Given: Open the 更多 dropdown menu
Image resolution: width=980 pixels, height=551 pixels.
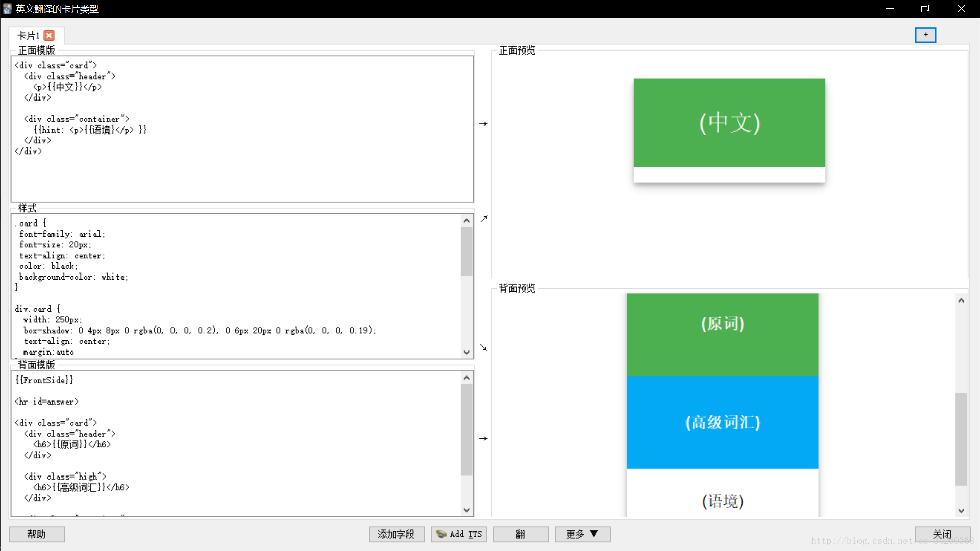Looking at the screenshot, I should [582, 534].
